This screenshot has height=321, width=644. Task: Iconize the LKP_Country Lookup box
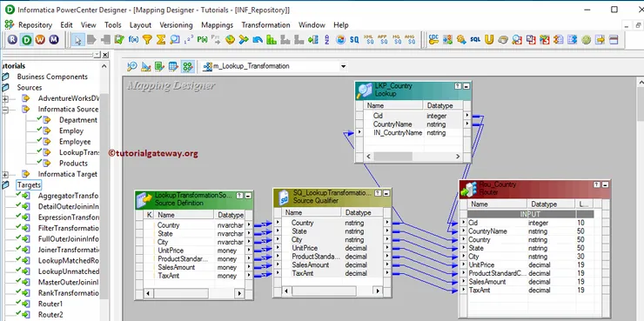[466, 86]
